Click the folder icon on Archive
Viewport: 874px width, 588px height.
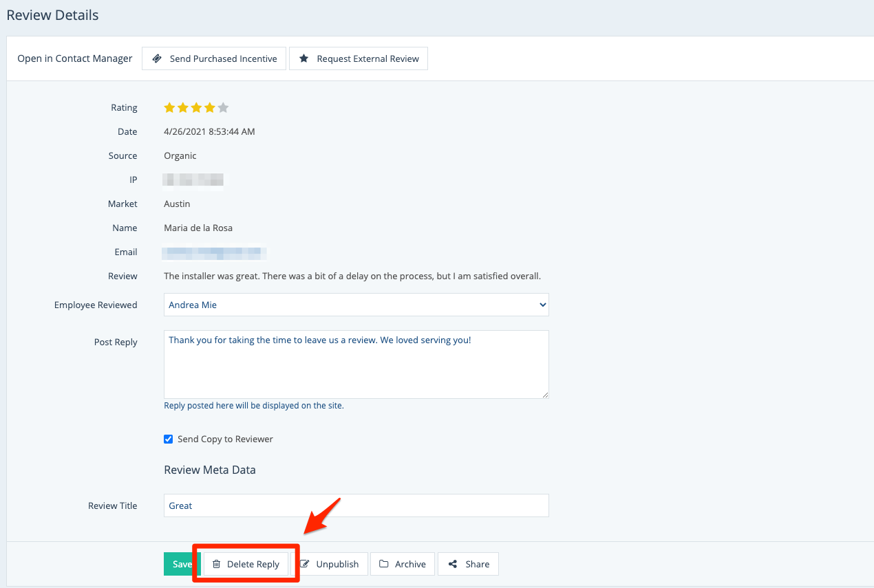click(384, 565)
